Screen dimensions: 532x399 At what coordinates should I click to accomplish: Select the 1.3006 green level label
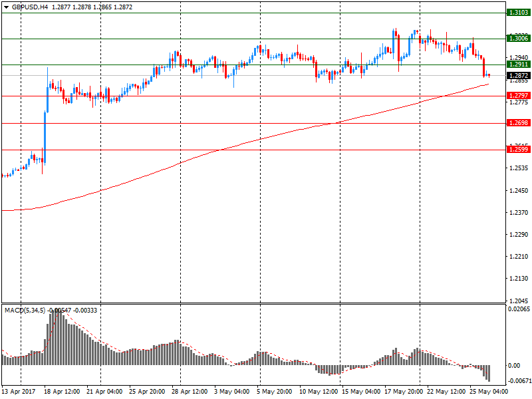pos(518,39)
